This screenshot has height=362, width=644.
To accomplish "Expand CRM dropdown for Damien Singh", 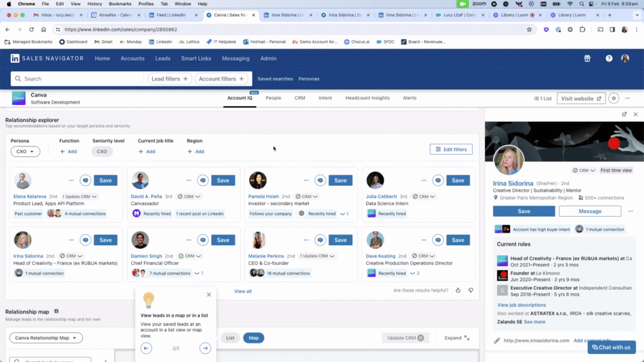I will coord(190,256).
